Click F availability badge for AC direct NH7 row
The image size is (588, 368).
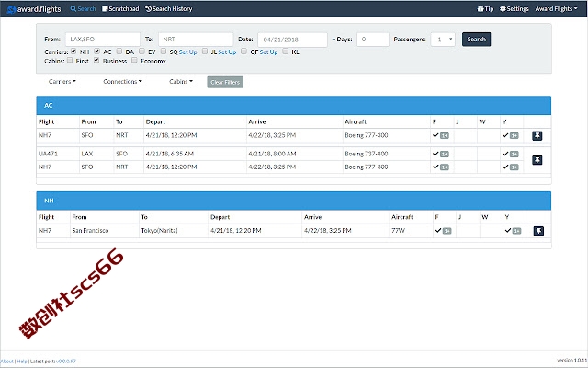tap(445, 135)
